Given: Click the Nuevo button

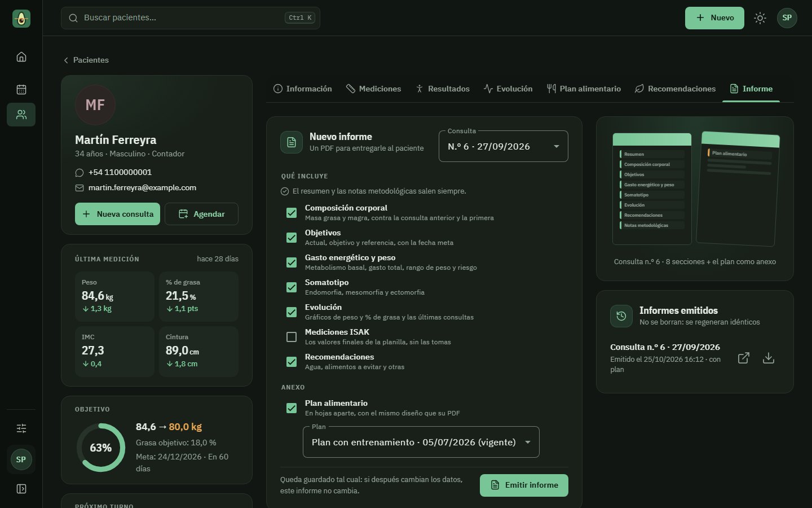Looking at the screenshot, I should tap(714, 18).
